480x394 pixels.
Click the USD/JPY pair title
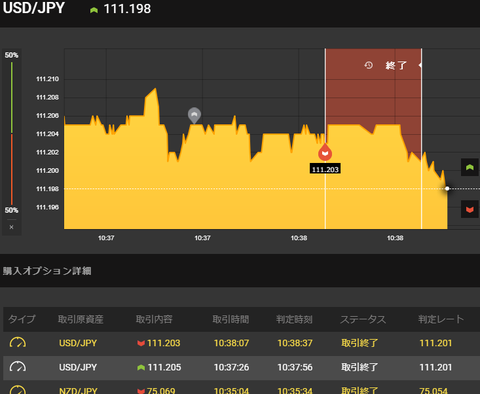click(x=34, y=8)
